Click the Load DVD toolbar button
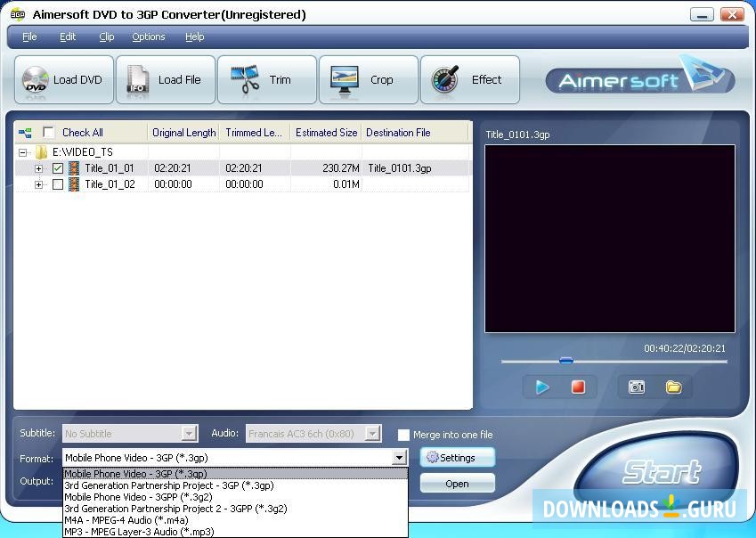 pos(64,79)
